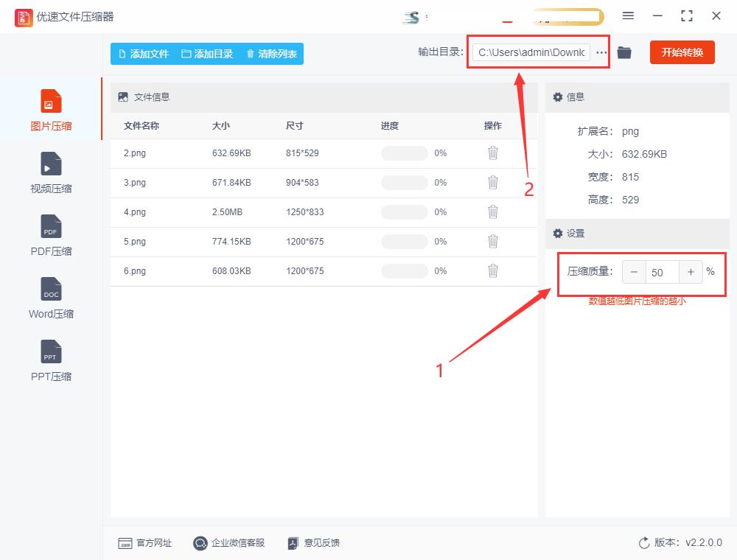Open the hamburger menu in the title bar
This screenshot has width=737, height=560.
point(628,15)
